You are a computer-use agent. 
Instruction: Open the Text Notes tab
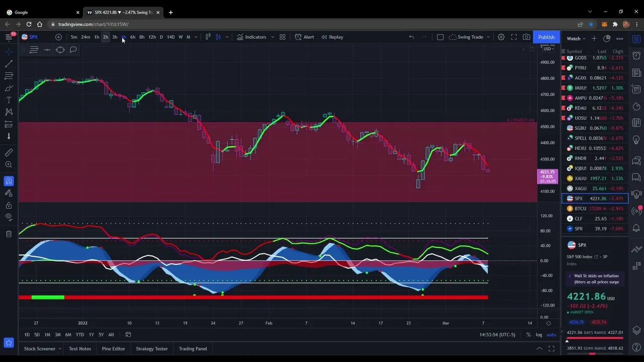(80, 348)
